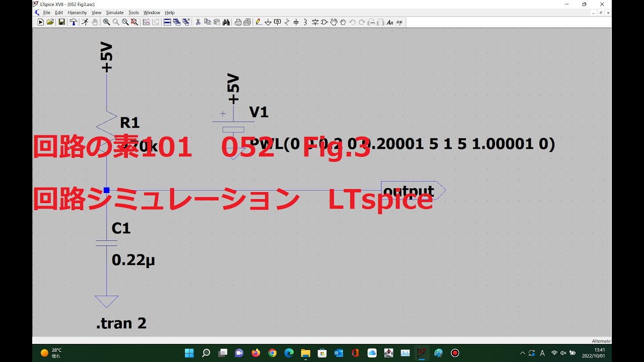This screenshot has height=362, width=644.
Task: Open the View menu
Action: click(x=96, y=13)
